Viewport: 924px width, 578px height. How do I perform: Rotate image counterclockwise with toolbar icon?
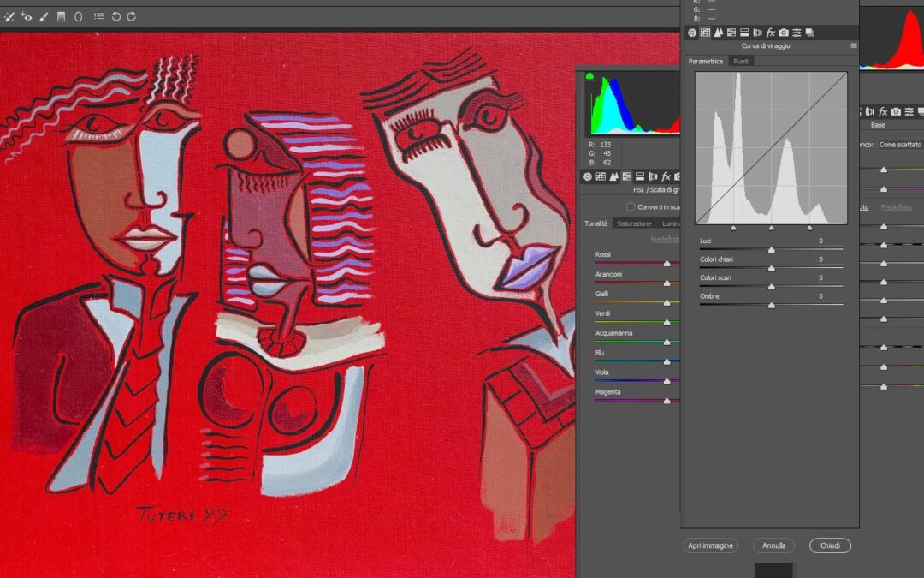[116, 16]
